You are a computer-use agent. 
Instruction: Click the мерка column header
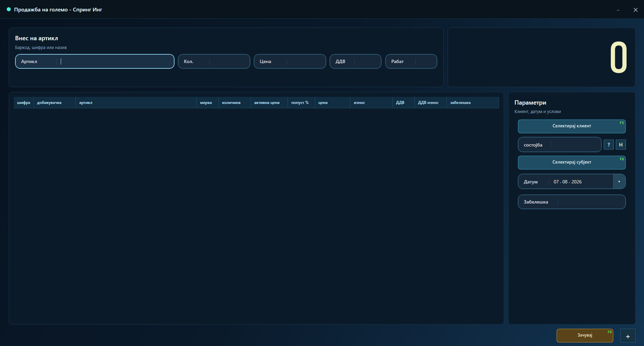tap(207, 103)
